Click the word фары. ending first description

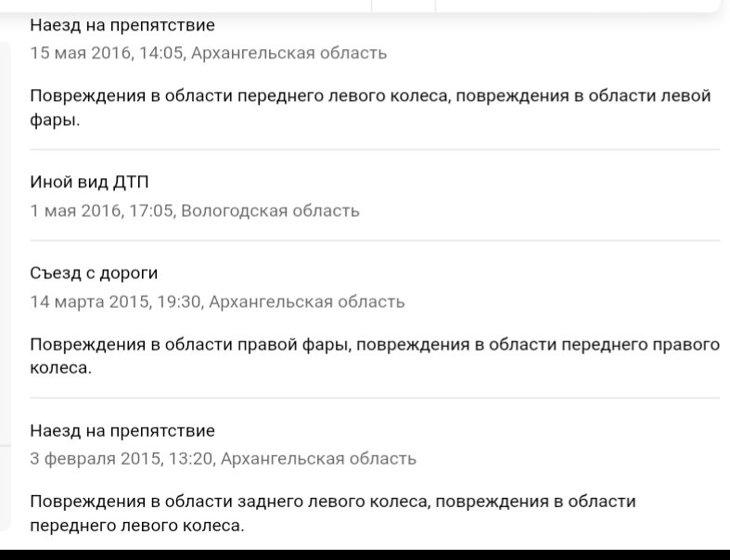coord(55,121)
